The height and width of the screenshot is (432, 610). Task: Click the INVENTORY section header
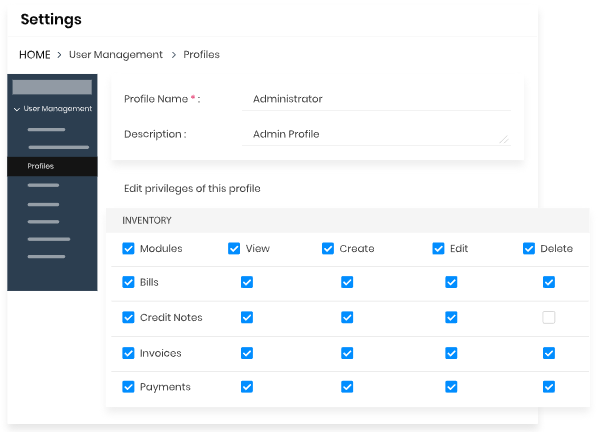tap(147, 220)
